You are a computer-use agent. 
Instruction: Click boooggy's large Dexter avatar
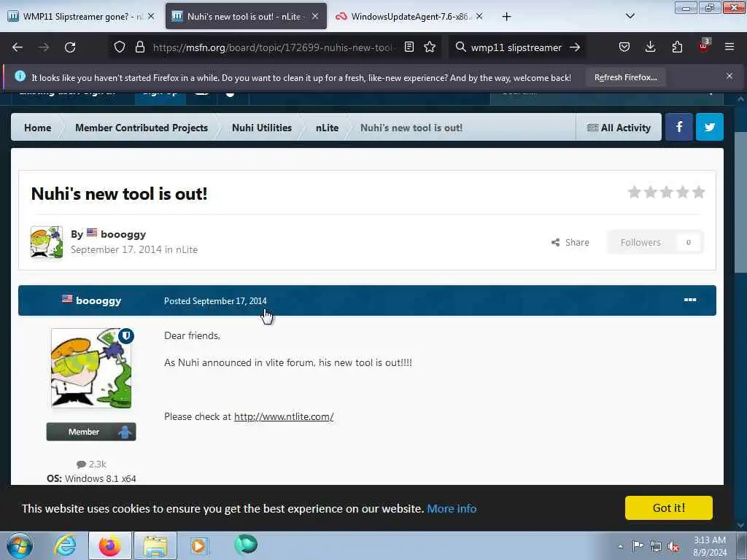point(91,368)
